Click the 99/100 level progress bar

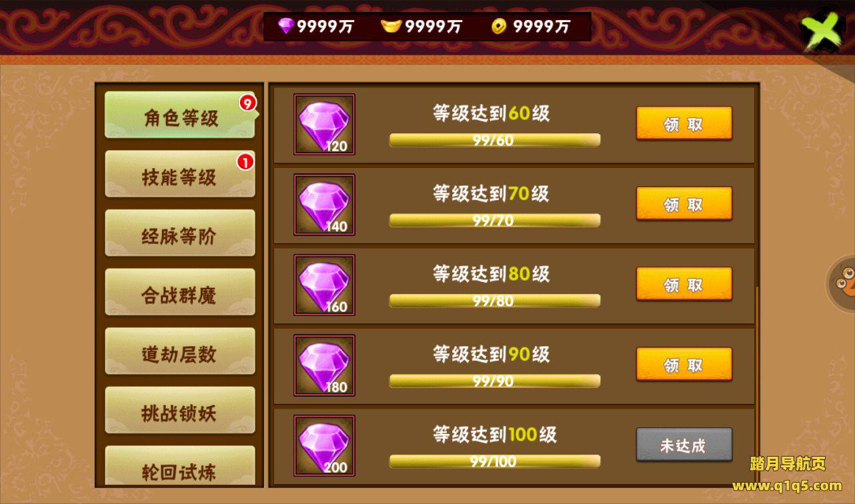click(495, 461)
